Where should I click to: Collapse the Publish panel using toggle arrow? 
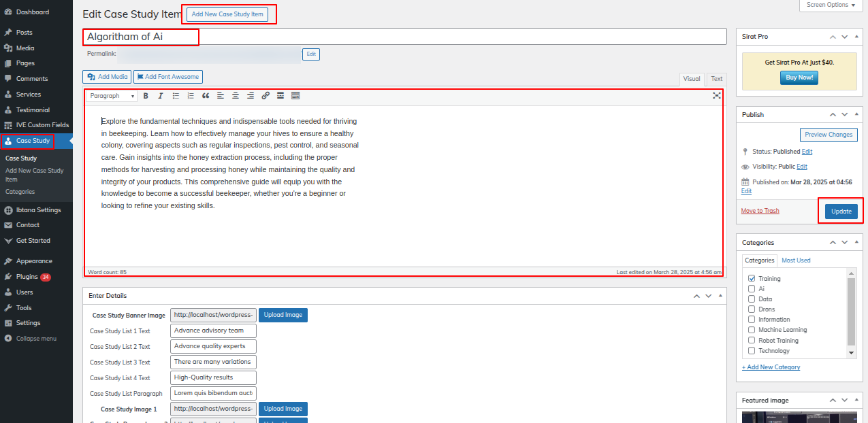(857, 114)
